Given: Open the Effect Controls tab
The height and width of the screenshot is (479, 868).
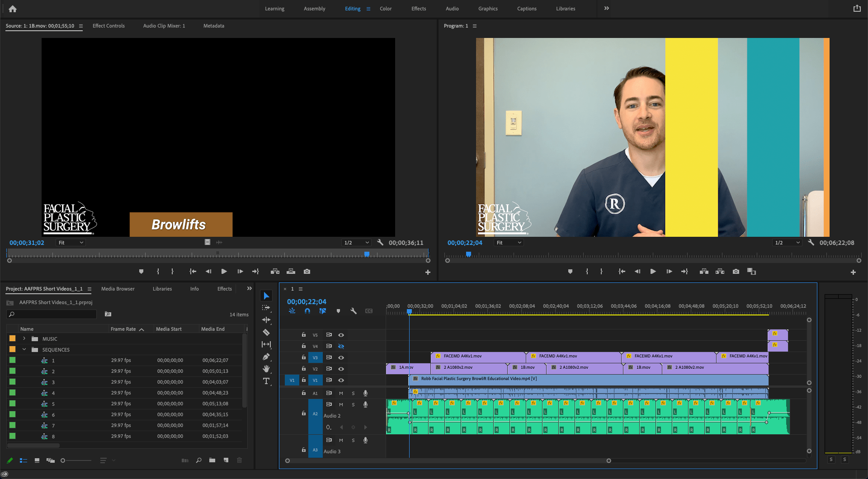Looking at the screenshot, I should click(x=108, y=26).
